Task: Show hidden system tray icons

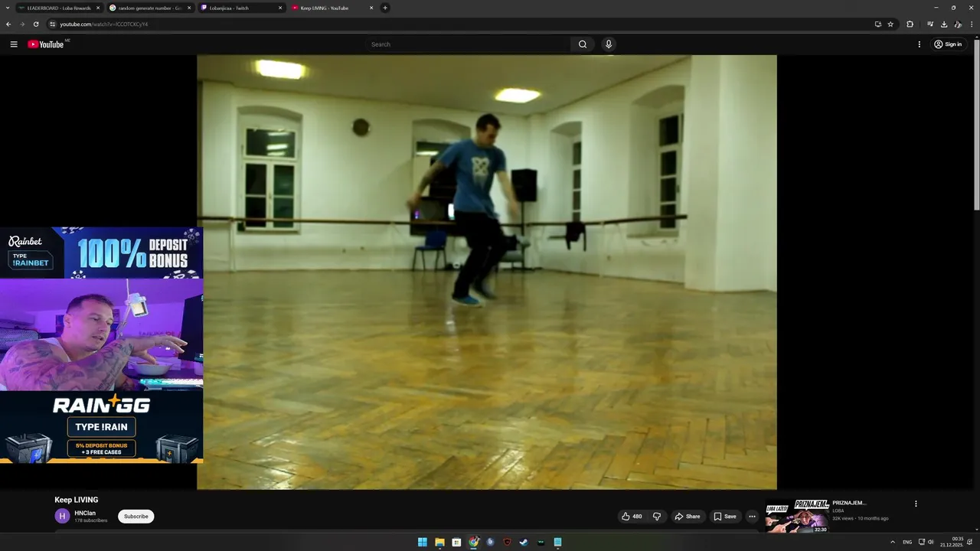Action: coord(892,542)
